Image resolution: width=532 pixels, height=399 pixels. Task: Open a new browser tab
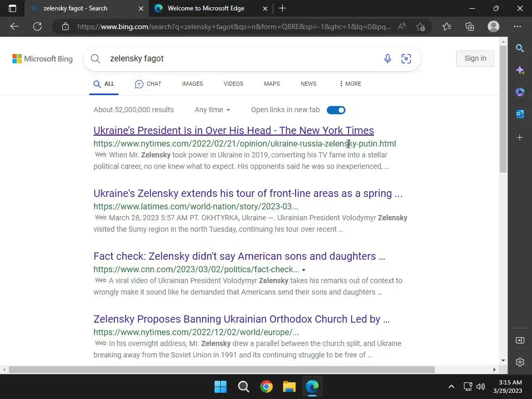pyautogui.click(x=282, y=8)
